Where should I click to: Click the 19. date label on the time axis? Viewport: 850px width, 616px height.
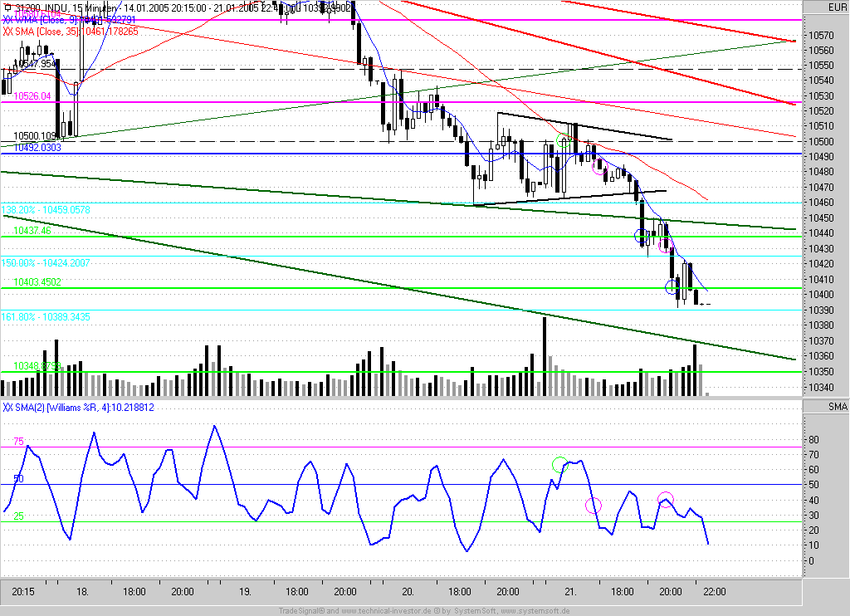click(x=245, y=592)
